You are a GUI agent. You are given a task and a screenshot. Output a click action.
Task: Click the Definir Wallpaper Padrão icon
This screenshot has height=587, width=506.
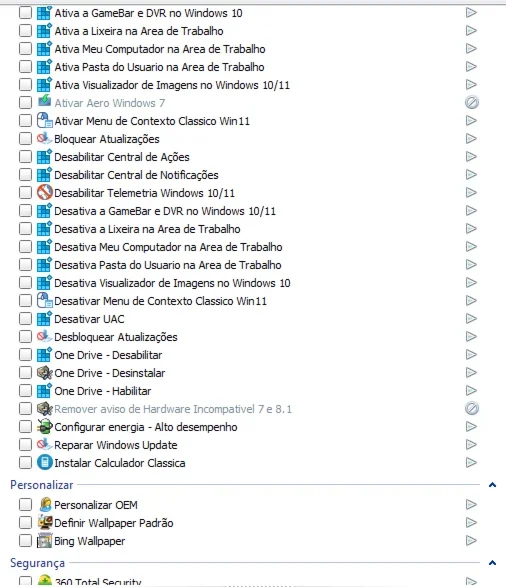coord(45,523)
